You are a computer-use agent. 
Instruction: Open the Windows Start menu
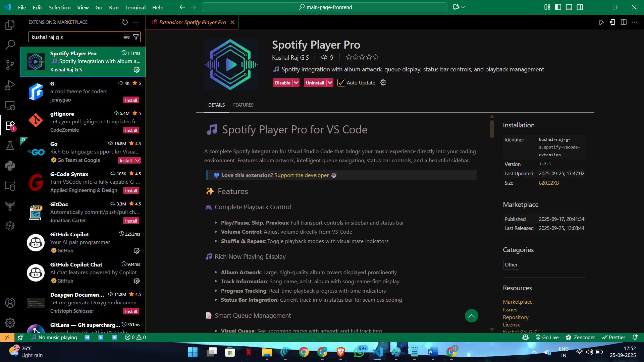[193, 352]
